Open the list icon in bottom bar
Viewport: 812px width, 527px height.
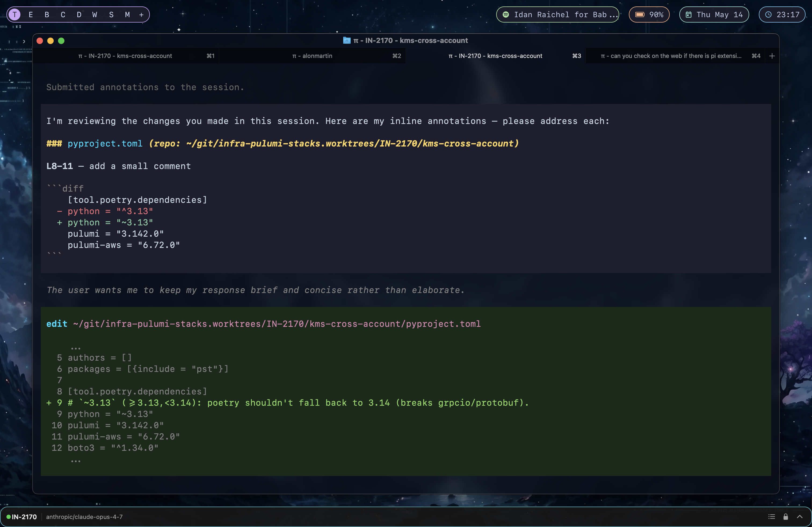coord(772,517)
